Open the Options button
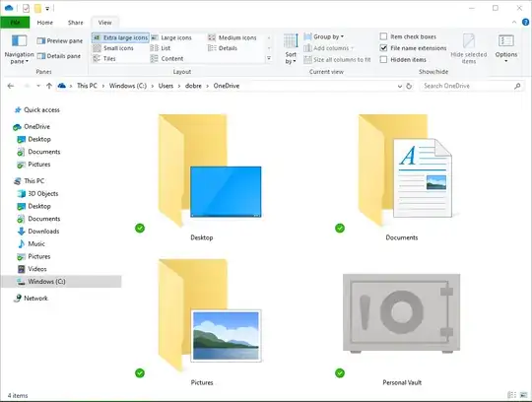 click(x=505, y=49)
